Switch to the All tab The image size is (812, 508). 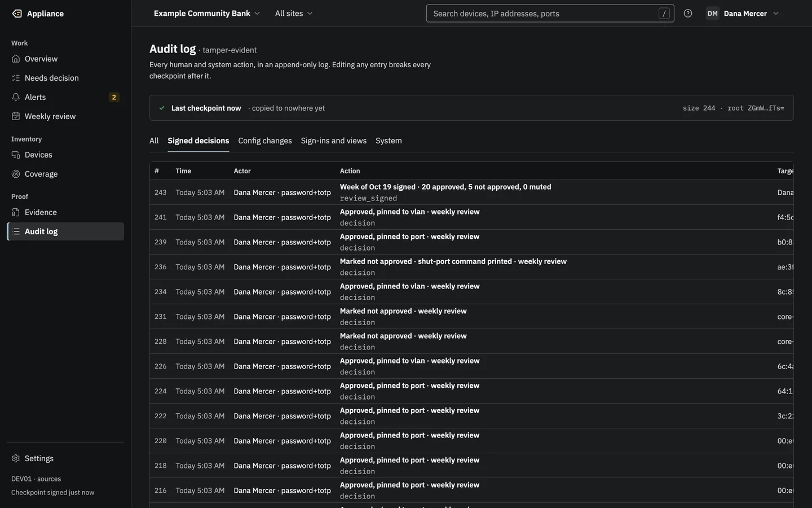154,141
